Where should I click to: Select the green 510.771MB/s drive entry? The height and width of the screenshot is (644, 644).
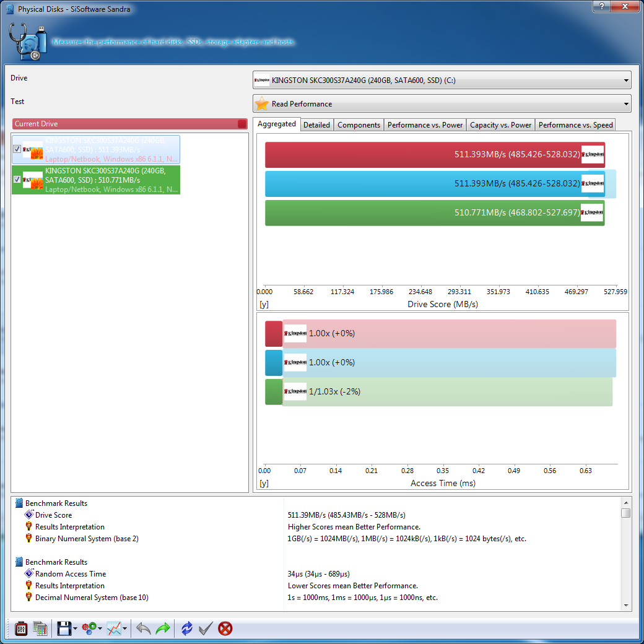[x=96, y=180]
